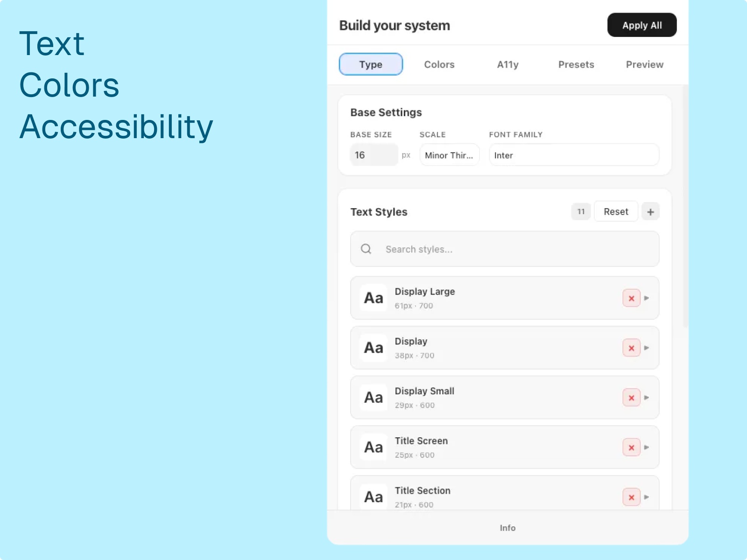Click the Aa icon for Display Small style
The image size is (747, 560).
[x=373, y=397]
